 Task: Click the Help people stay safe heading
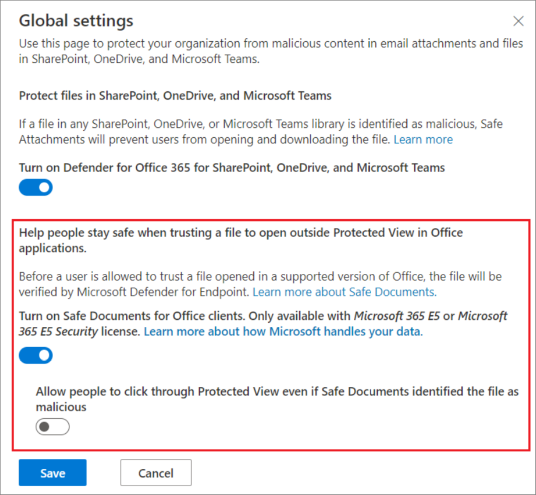point(241,240)
